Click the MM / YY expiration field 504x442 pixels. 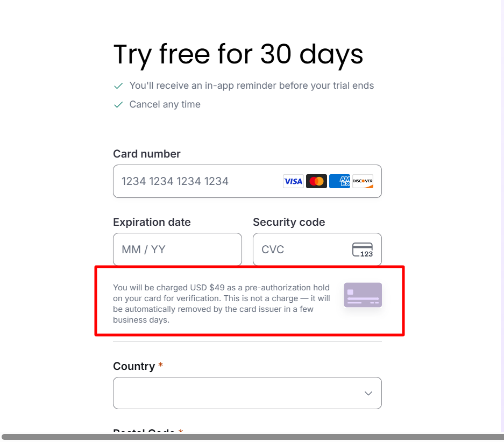point(178,249)
